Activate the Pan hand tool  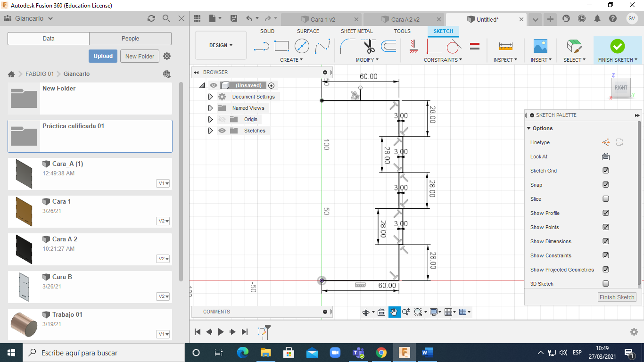pos(394,312)
